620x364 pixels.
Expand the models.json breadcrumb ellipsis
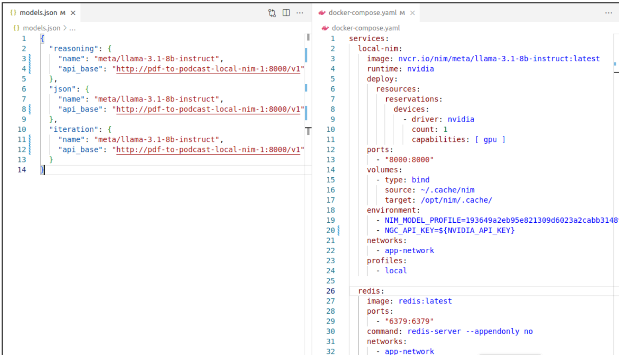(72, 28)
